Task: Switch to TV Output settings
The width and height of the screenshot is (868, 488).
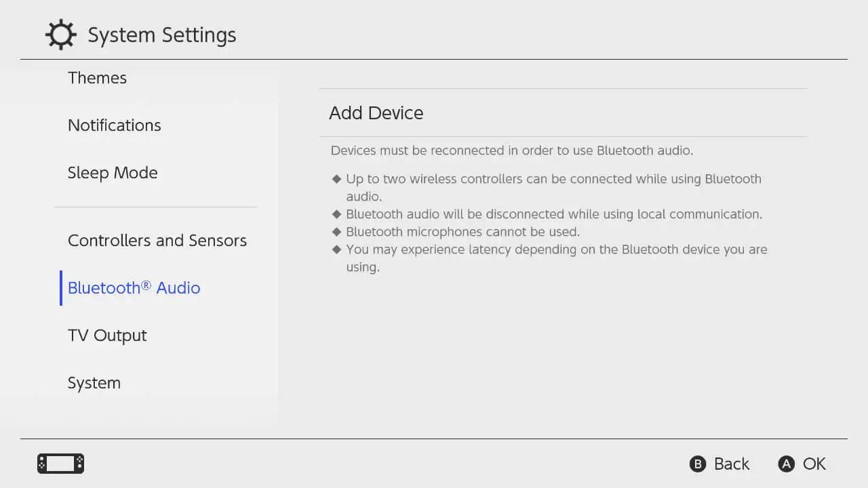Action: 107,335
